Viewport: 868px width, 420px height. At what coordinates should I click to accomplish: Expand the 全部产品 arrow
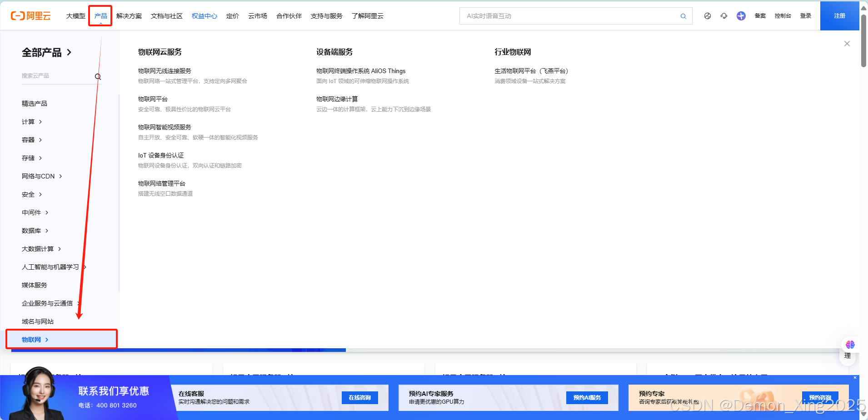(x=69, y=52)
